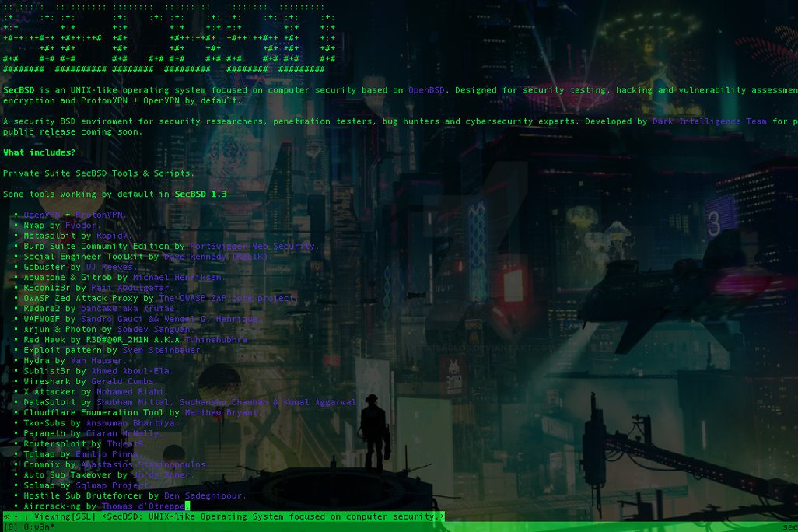Click the "Nmap" tool name
The height and width of the screenshot is (532, 798).
tap(34, 225)
